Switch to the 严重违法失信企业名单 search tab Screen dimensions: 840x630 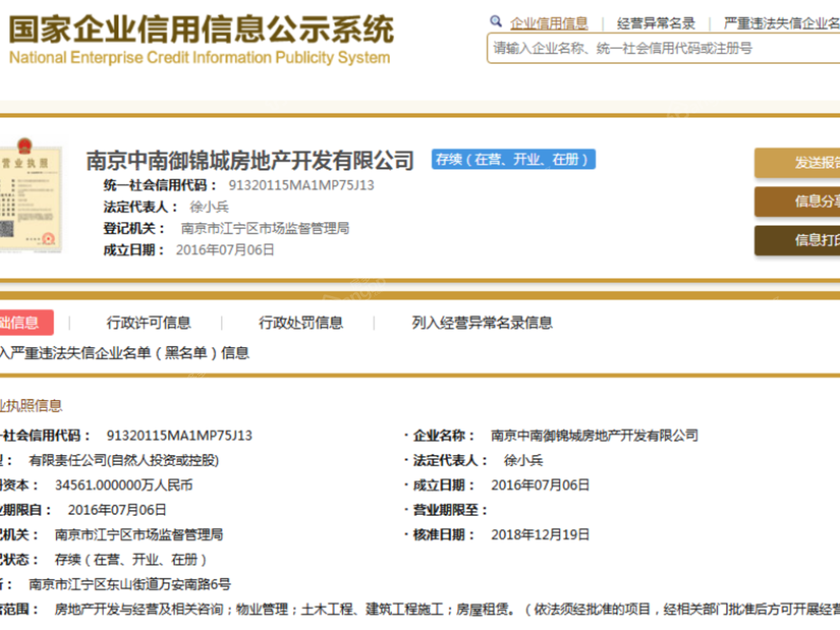pyautogui.click(x=781, y=24)
